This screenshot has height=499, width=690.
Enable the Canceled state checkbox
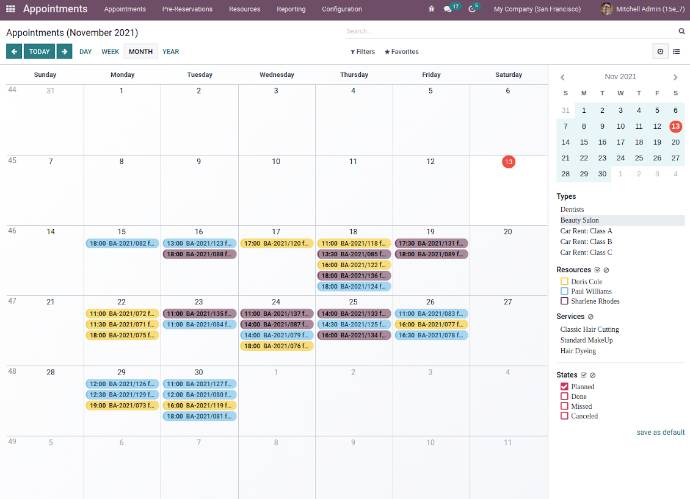coord(565,416)
